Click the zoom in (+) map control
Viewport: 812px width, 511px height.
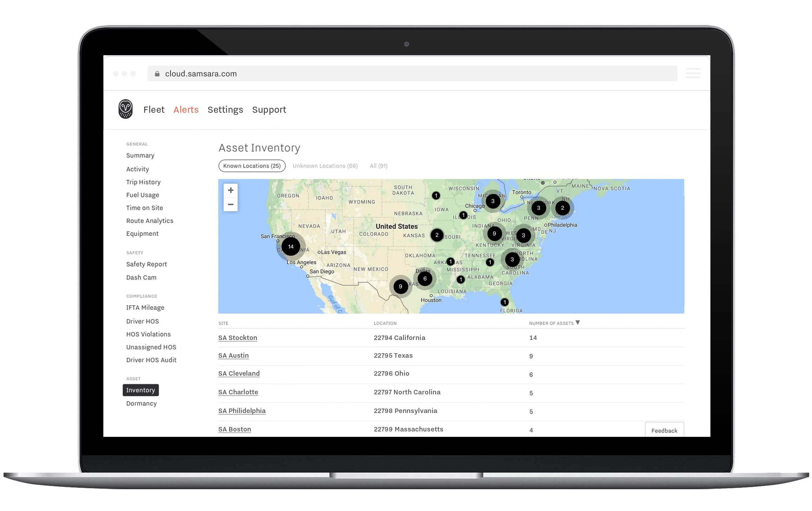231,189
